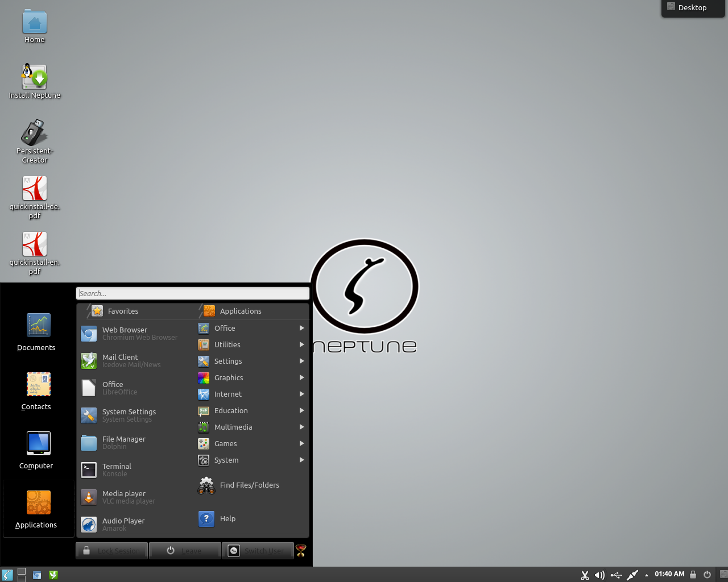Click the Leave button
728x582 pixels.
point(185,551)
